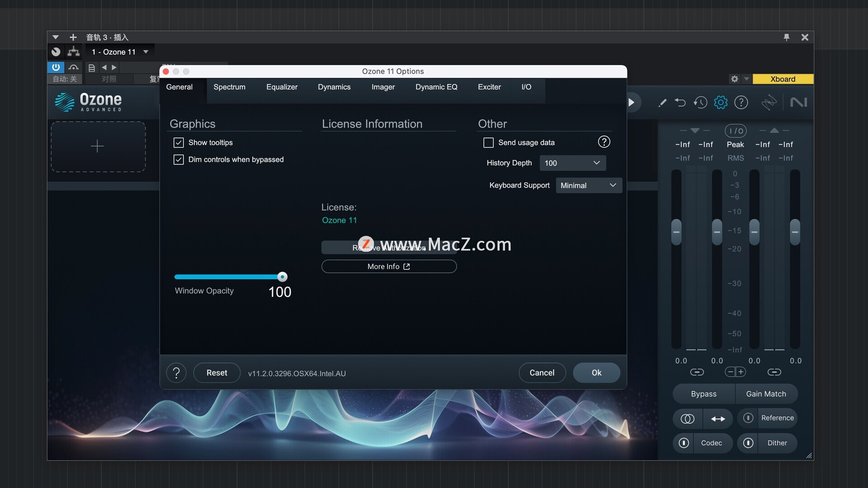The width and height of the screenshot is (868, 488).
Task: Click the plus icon in host title bar
Action: (73, 38)
